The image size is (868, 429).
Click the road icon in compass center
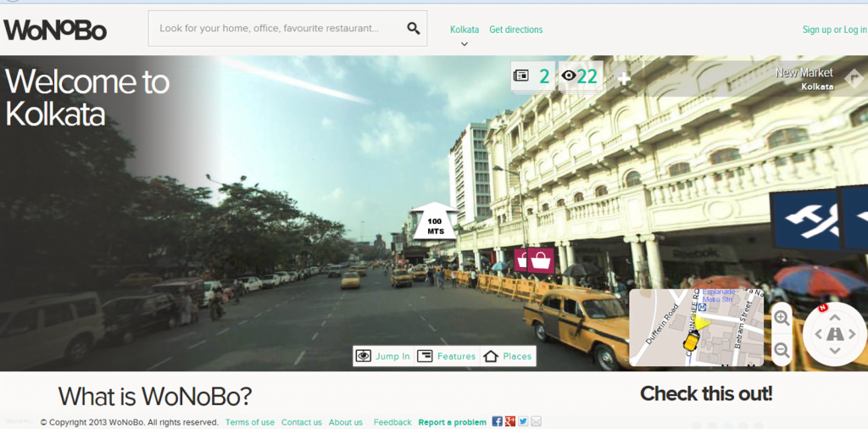(x=835, y=334)
